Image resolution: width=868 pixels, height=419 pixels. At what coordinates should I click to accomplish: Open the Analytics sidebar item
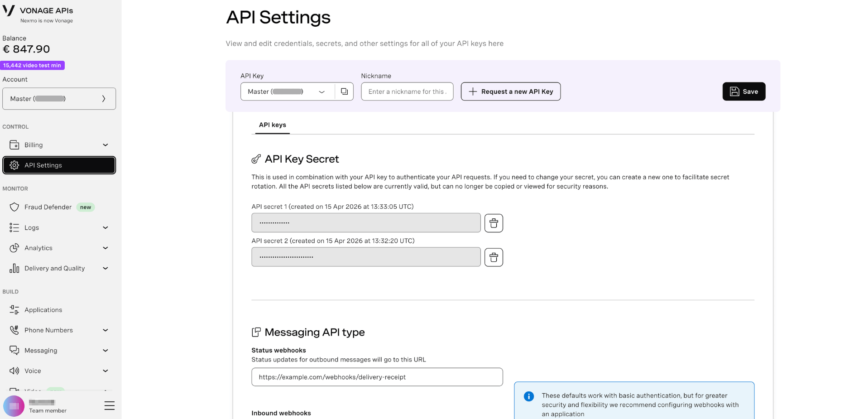[x=59, y=248]
